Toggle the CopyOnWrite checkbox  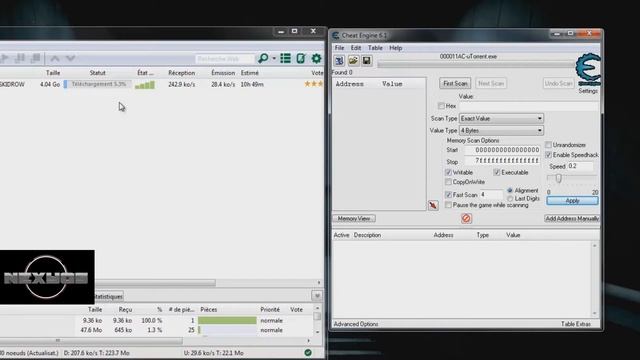[448, 182]
